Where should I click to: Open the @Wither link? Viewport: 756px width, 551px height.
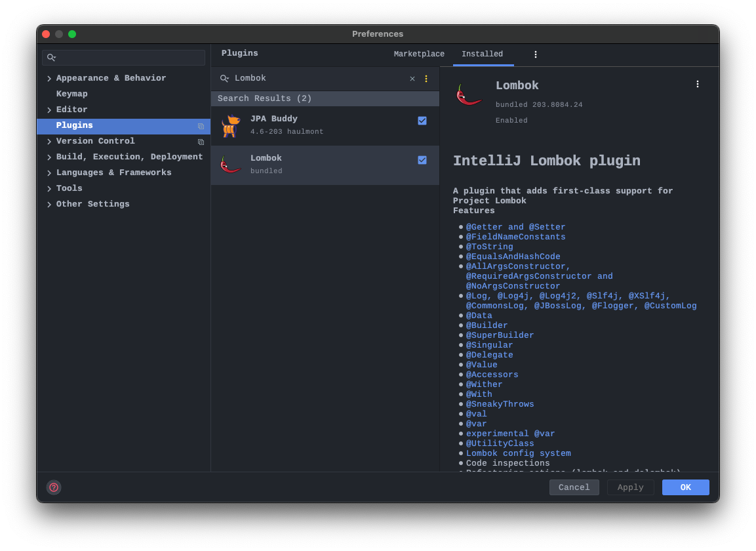point(484,384)
